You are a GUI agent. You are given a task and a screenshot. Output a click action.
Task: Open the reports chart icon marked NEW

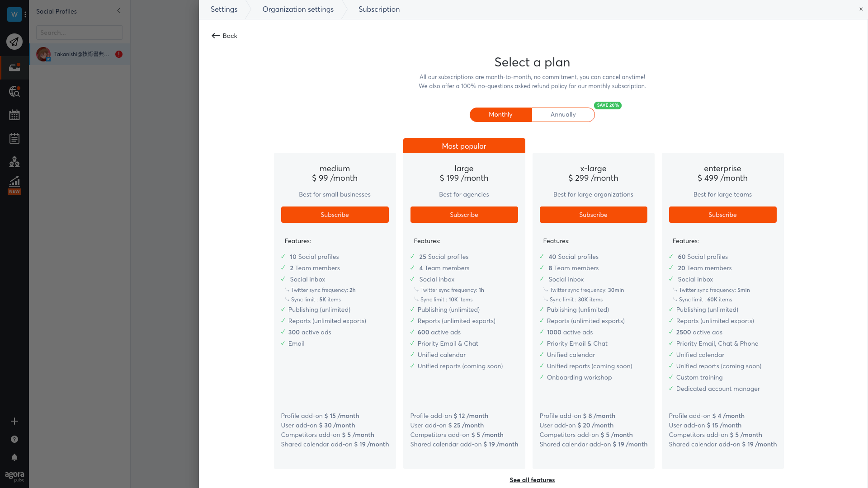point(14,185)
